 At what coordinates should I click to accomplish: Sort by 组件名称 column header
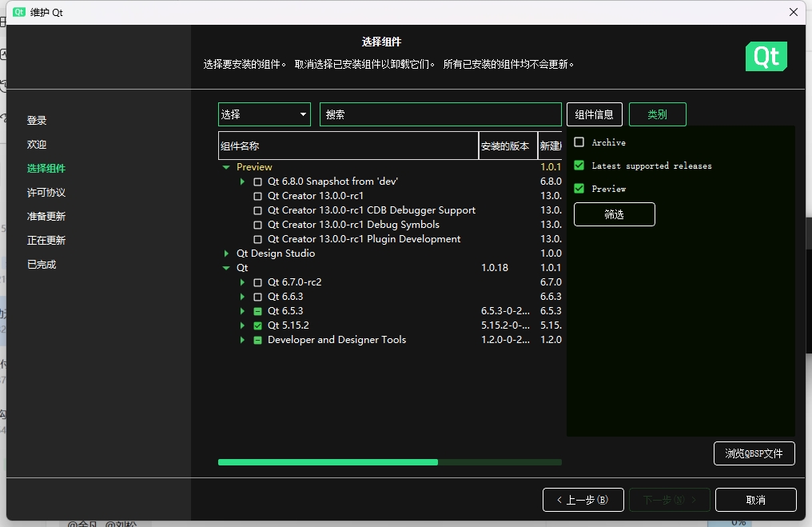point(348,146)
